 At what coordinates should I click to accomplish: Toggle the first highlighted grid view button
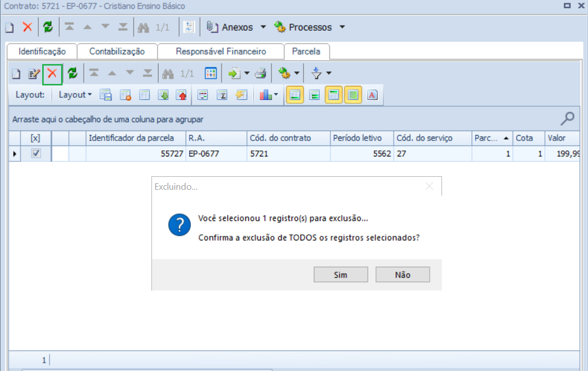click(295, 95)
